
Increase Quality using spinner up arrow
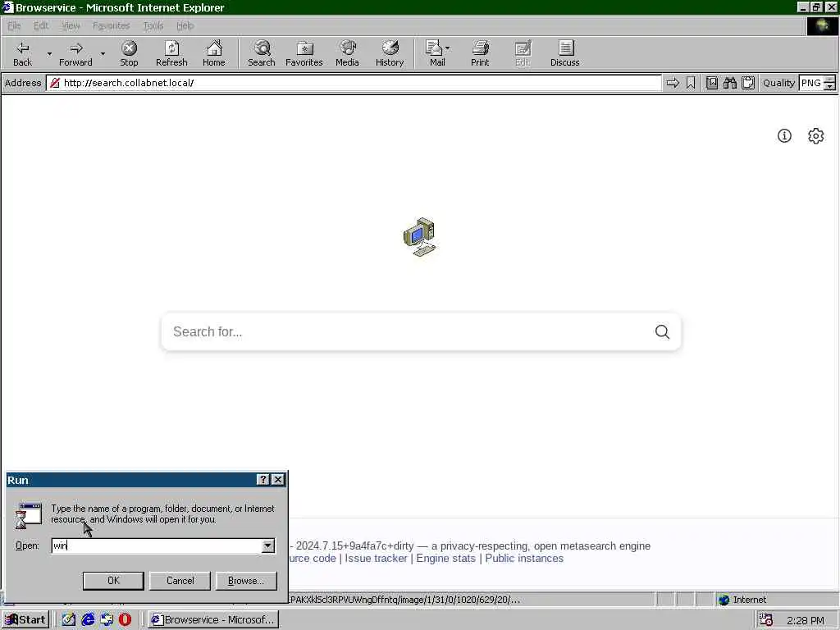[x=829, y=79]
